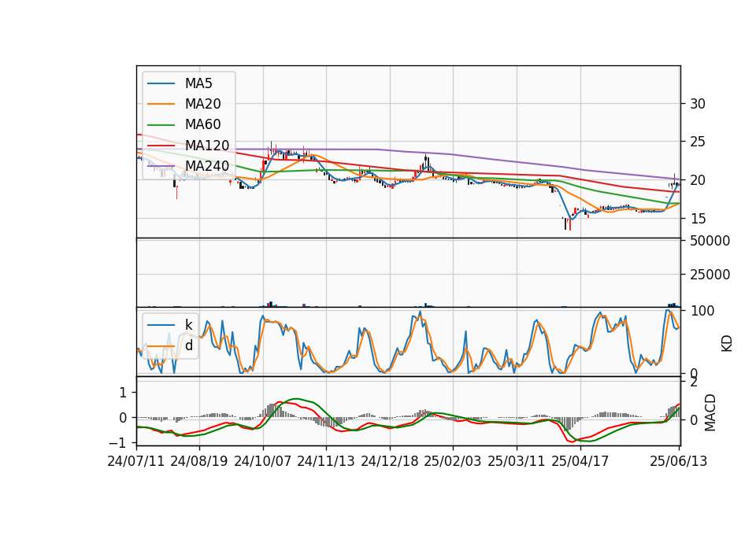
Task: Click the MA60 legend label
Action: 203,124
